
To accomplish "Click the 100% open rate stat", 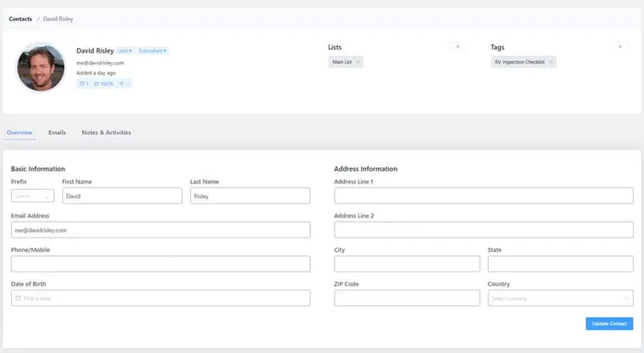I will (x=103, y=84).
